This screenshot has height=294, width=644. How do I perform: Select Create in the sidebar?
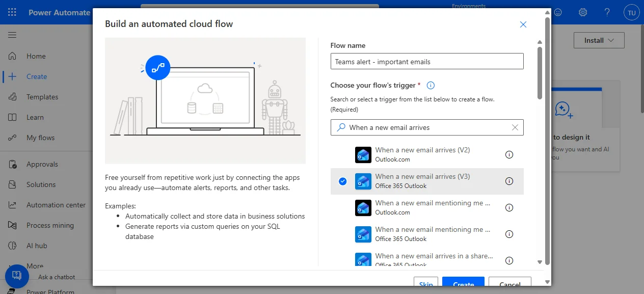click(x=37, y=76)
